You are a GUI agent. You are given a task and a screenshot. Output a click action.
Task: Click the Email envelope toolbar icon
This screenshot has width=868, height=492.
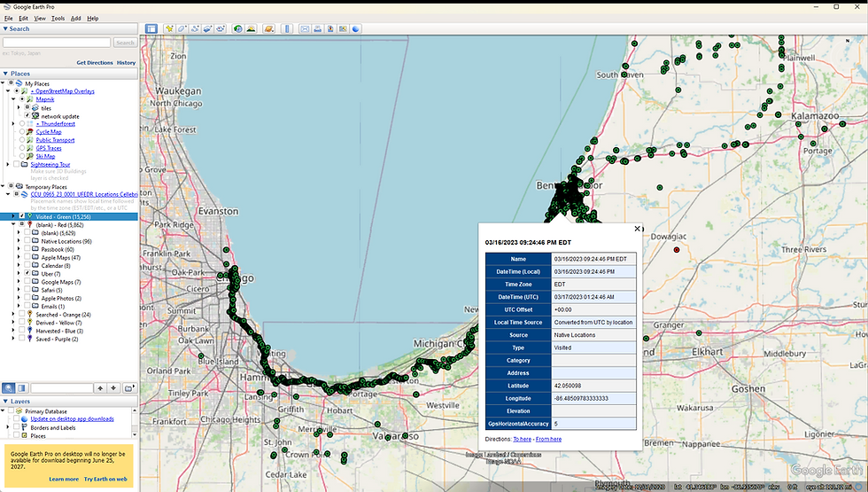pos(305,28)
